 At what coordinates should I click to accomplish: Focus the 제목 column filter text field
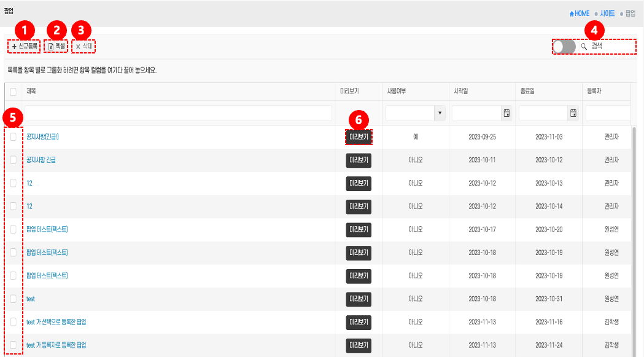[x=179, y=113]
